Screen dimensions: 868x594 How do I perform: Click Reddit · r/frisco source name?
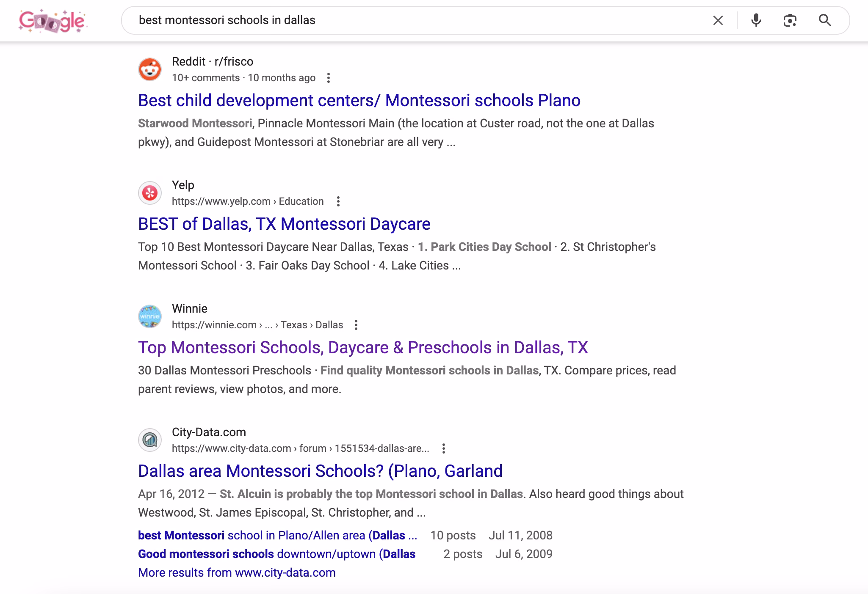(213, 62)
